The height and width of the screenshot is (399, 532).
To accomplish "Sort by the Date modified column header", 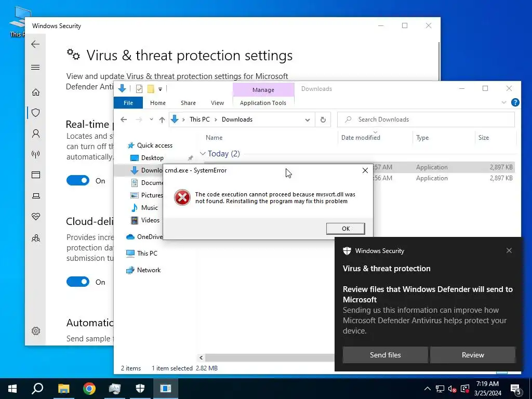I will point(361,137).
